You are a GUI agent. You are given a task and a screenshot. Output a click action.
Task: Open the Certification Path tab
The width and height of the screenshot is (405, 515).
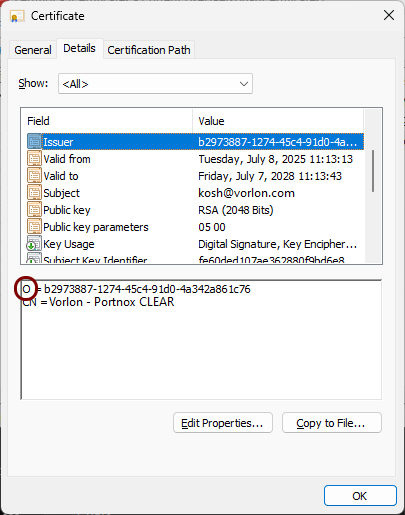click(x=149, y=50)
